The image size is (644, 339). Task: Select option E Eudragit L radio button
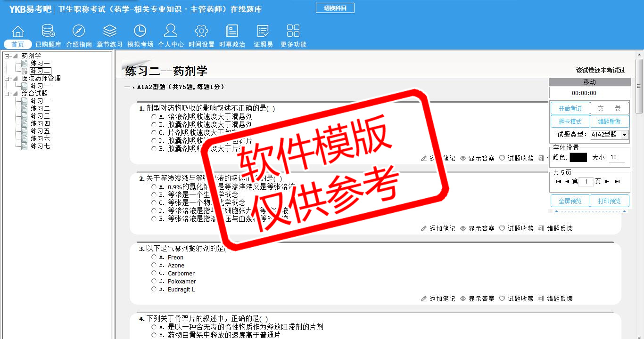[154, 289]
